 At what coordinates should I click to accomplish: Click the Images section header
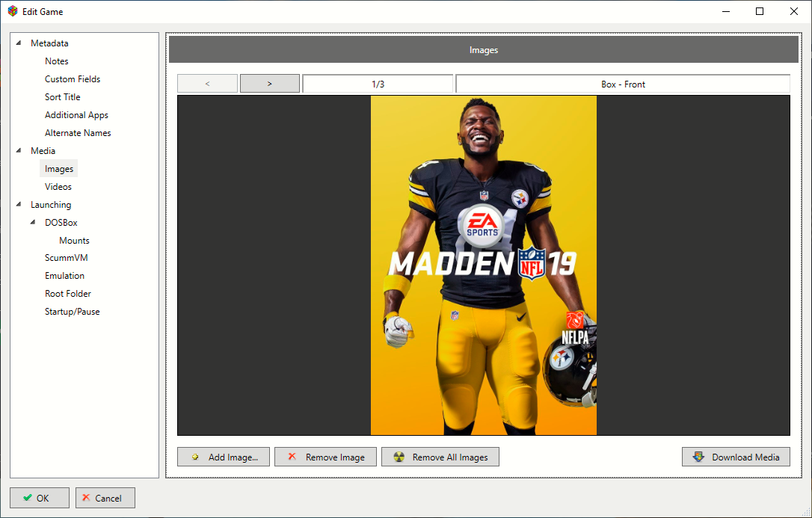(484, 49)
